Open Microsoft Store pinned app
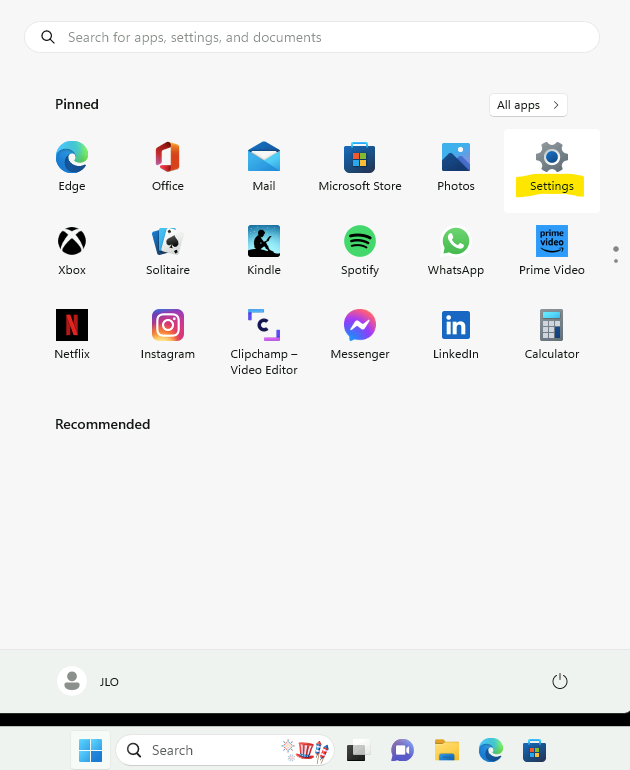The width and height of the screenshot is (630, 770). [x=359, y=168]
